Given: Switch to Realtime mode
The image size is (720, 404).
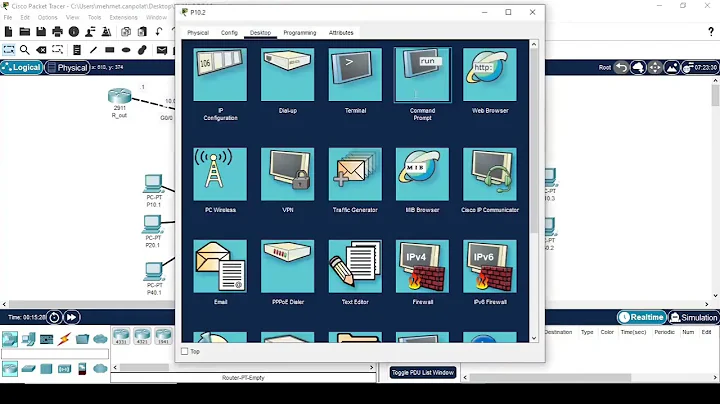Looking at the screenshot, I should 642,317.
